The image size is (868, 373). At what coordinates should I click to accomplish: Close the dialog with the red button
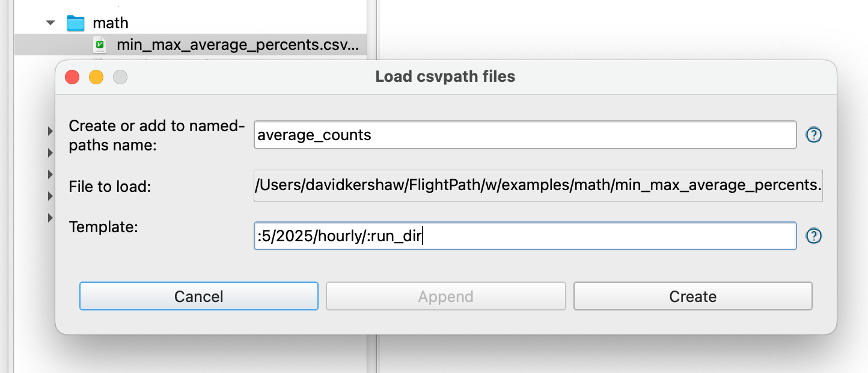72,77
